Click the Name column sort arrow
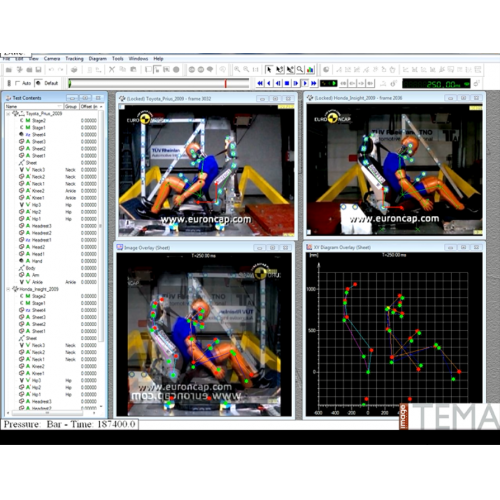 click(x=60, y=106)
